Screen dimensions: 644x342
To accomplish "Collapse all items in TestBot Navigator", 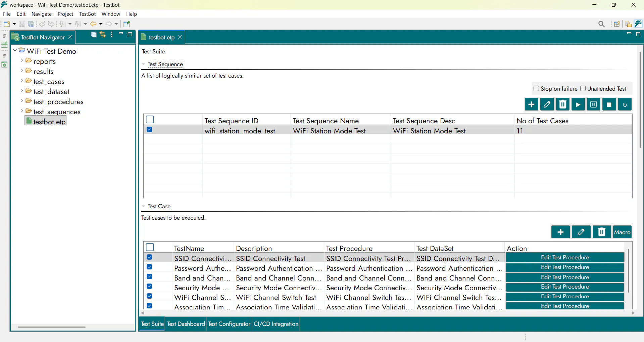I will click(x=94, y=34).
